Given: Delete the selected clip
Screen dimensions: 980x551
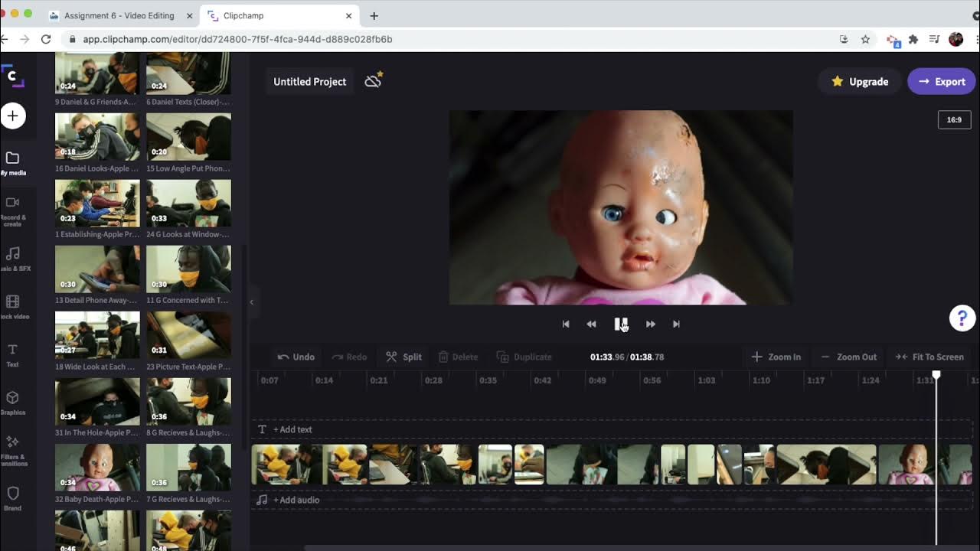Looking at the screenshot, I should (458, 357).
